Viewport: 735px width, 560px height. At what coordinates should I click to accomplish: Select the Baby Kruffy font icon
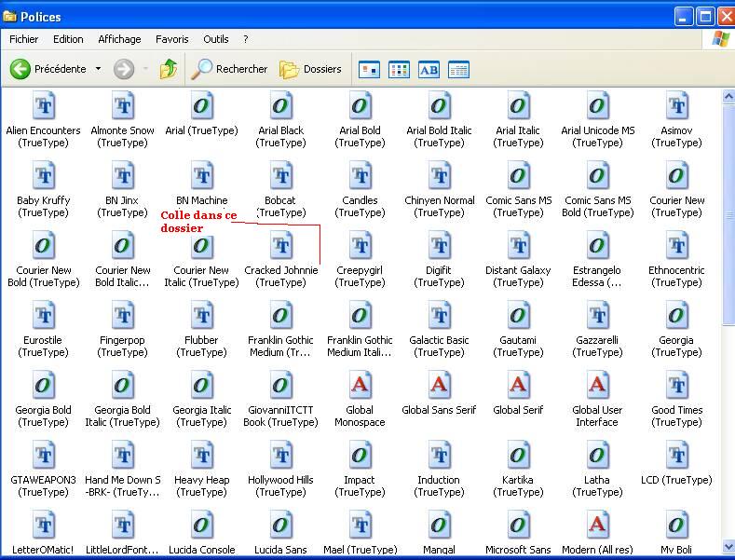(44, 175)
